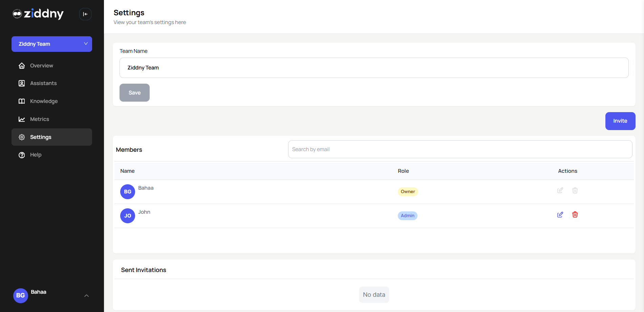Edit John's member role with the pencil icon
644x312 pixels.
pyautogui.click(x=560, y=214)
